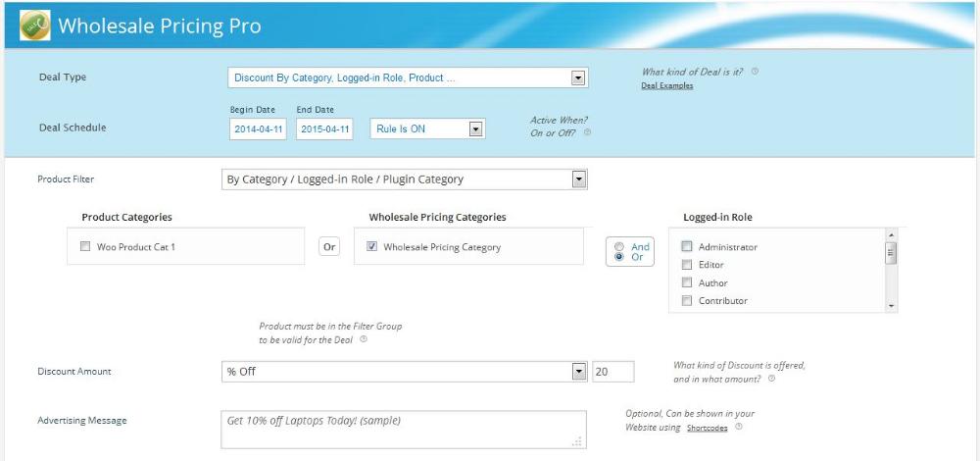980x461 pixels.
Task: Tick the Administrator role checkbox
Action: (x=687, y=246)
